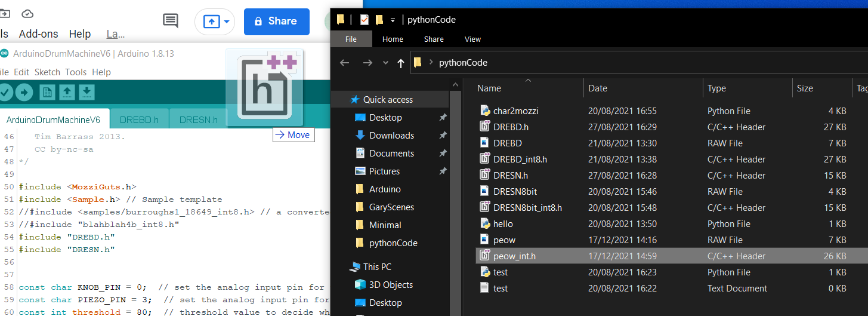Select Pictures in Quick access
The width and height of the screenshot is (868, 316).
click(x=384, y=171)
